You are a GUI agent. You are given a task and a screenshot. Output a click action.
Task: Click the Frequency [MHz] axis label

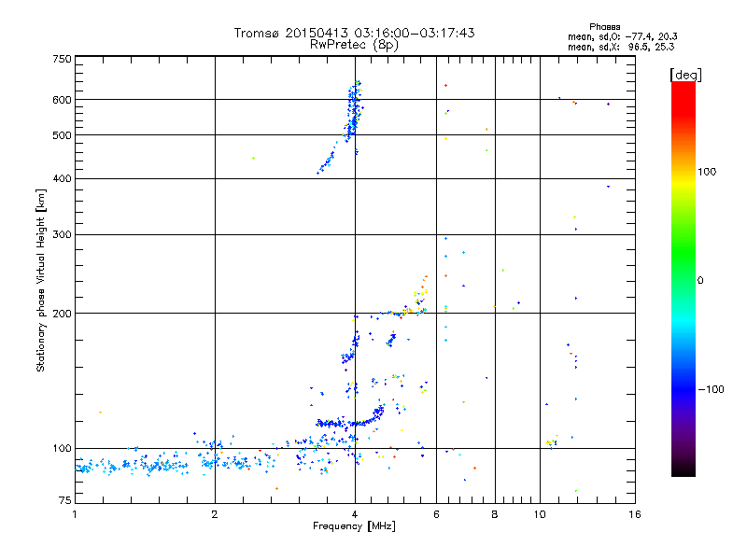(x=354, y=526)
